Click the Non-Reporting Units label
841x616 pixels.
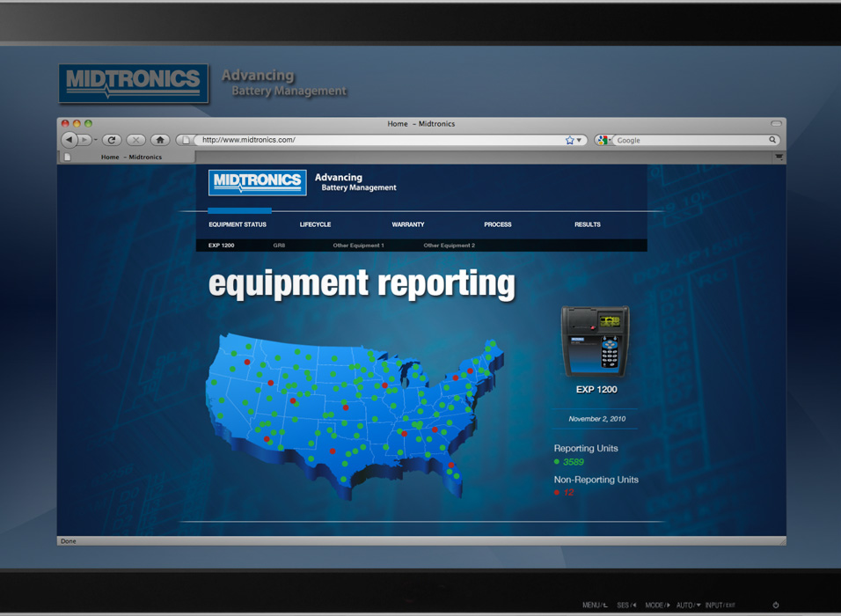tap(596, 480)
